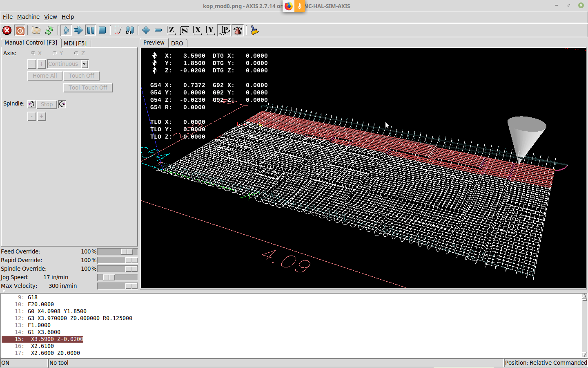Clear live plot with broom icon
Screen dimensions: 588x368
254,30
